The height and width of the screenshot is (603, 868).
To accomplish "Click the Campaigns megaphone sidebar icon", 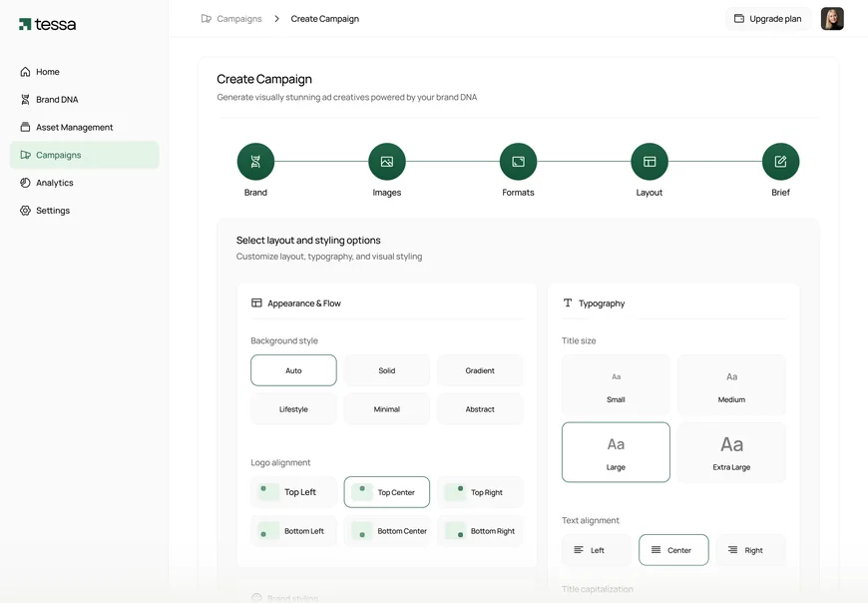I will click(25, 155).
